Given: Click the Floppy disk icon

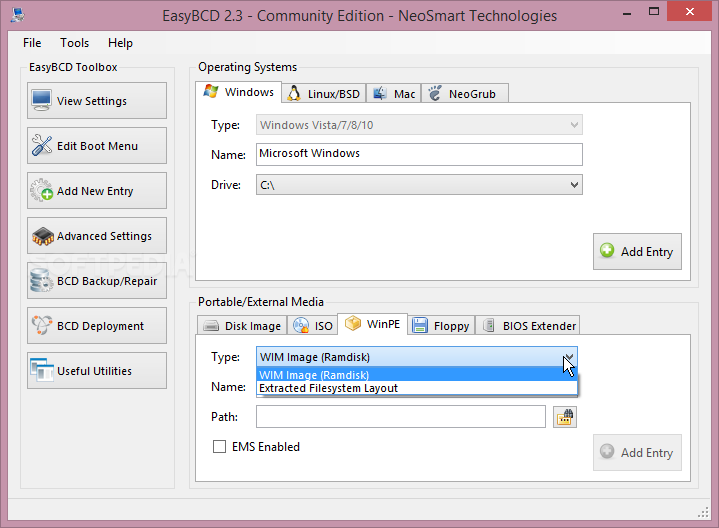Looking at the screenshot, I should coord(420,325).
